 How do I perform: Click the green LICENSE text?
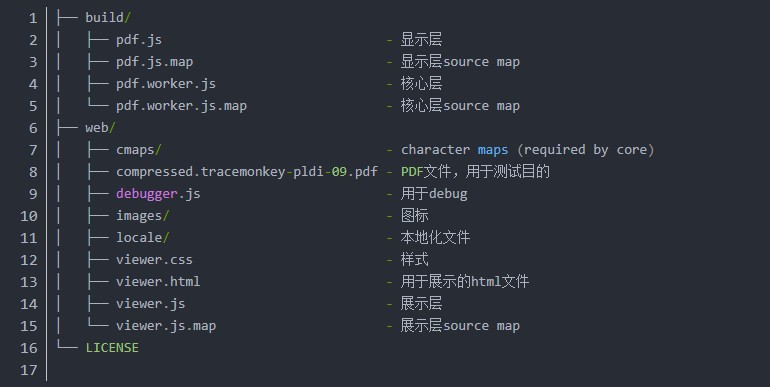pyautogui.click(x=112, y=348)
